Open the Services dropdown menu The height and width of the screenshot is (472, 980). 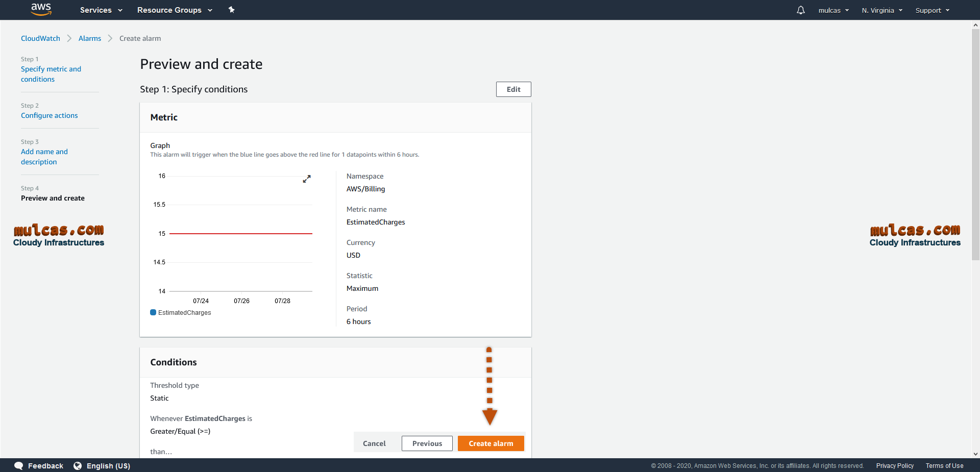pyautogui.click(x=101, y=10)
